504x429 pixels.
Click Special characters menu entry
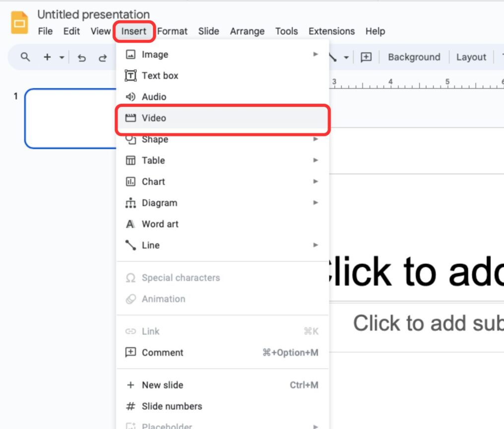tap(222, 278)
